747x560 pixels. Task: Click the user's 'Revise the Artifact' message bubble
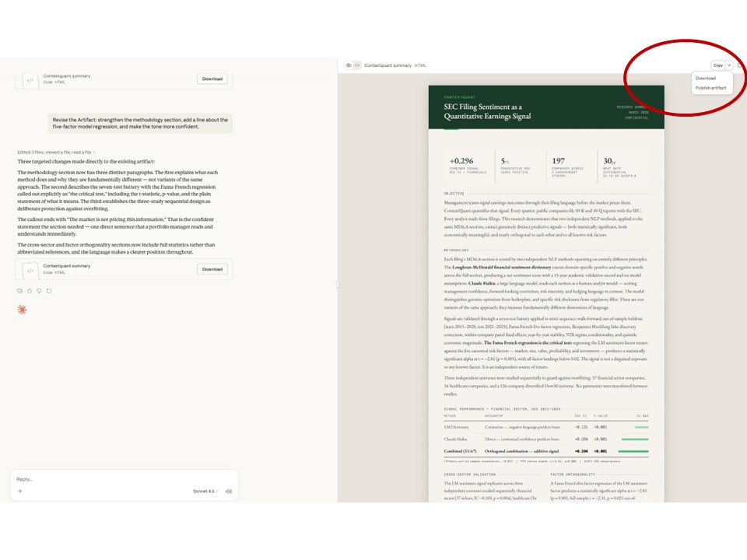click(140, 123)
